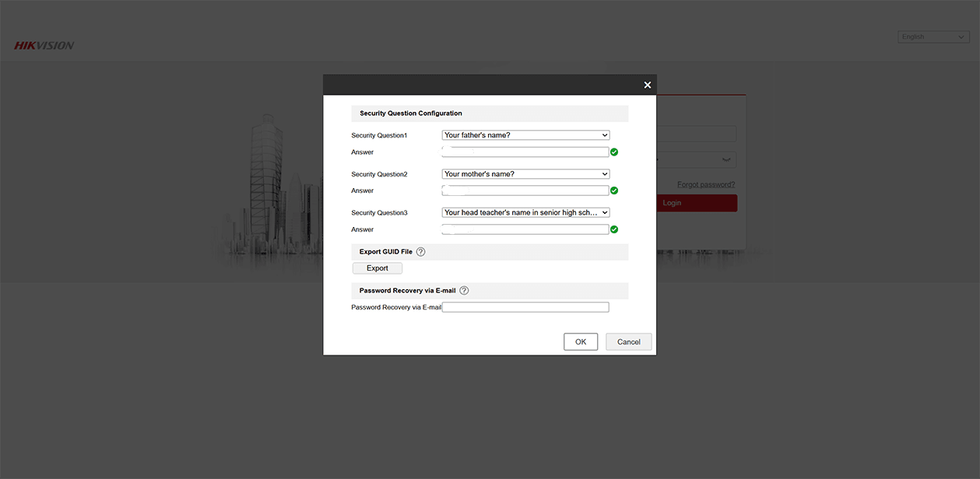980x479 pixels.
Task: Close the security configuration dialog with X
Action: click(647, 86)
